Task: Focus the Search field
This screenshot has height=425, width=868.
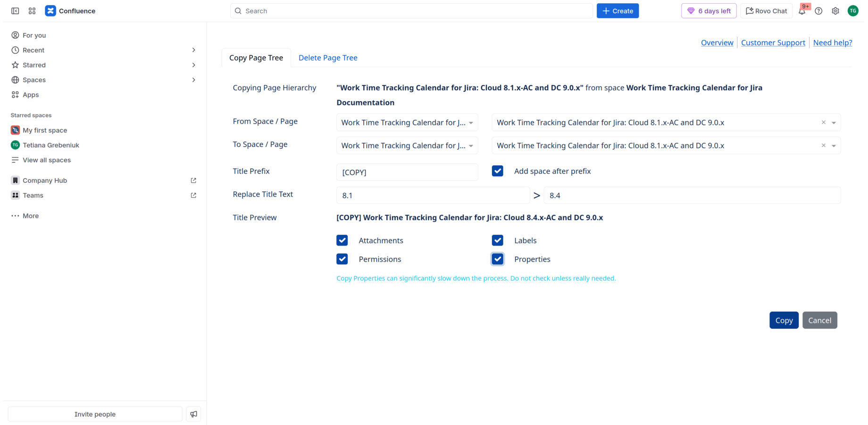Action: click(411, 11)
